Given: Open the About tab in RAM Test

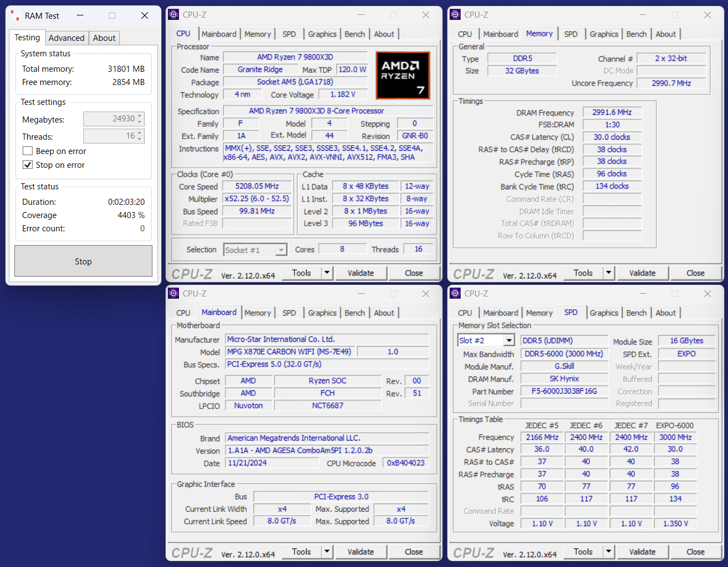Looking at the screenshot, I should point(104,38).
